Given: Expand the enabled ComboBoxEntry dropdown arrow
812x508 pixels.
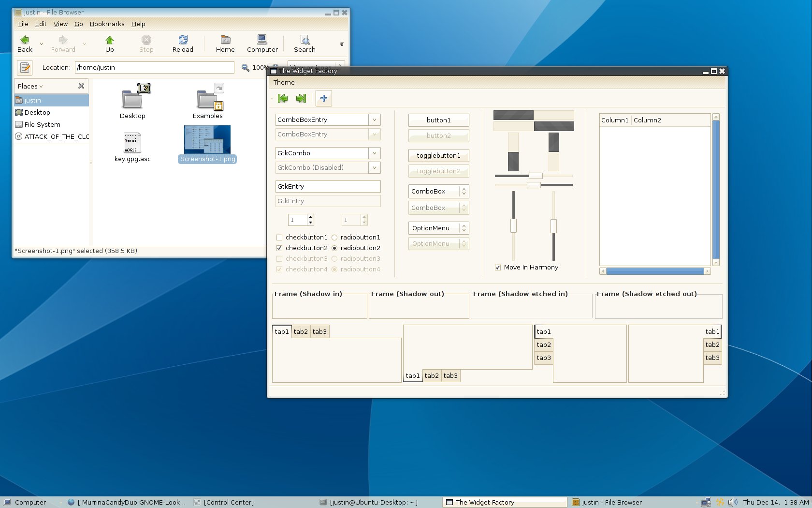Looking at the screenshot, I should 375,120.
